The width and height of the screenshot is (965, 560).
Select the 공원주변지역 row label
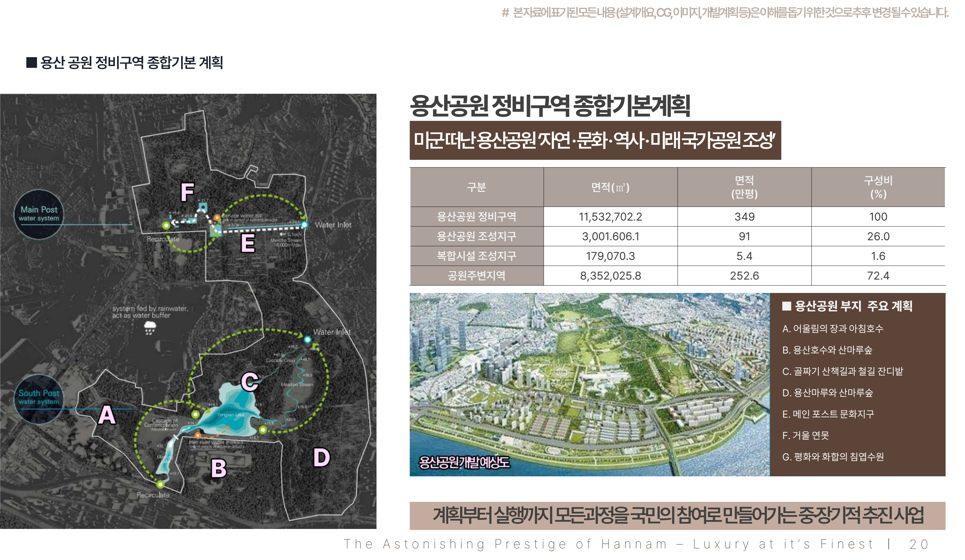click(x=477, y=276)
